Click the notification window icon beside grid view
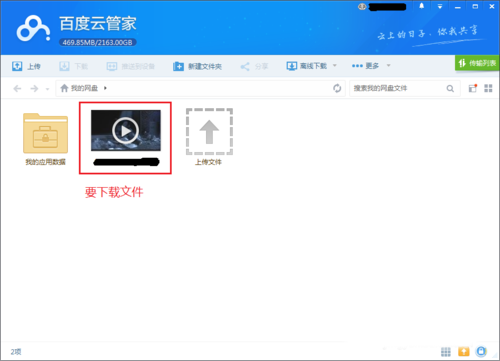 coord(473,88)
